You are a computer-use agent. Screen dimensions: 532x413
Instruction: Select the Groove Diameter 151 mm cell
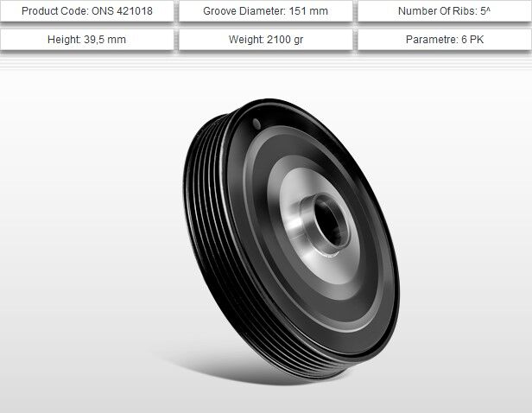pos(266,11)
